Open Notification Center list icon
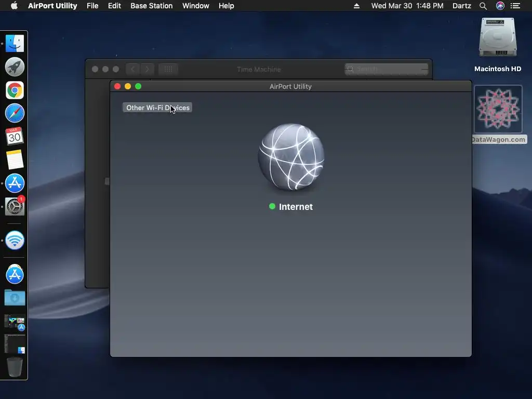 [x=515, y=6]
